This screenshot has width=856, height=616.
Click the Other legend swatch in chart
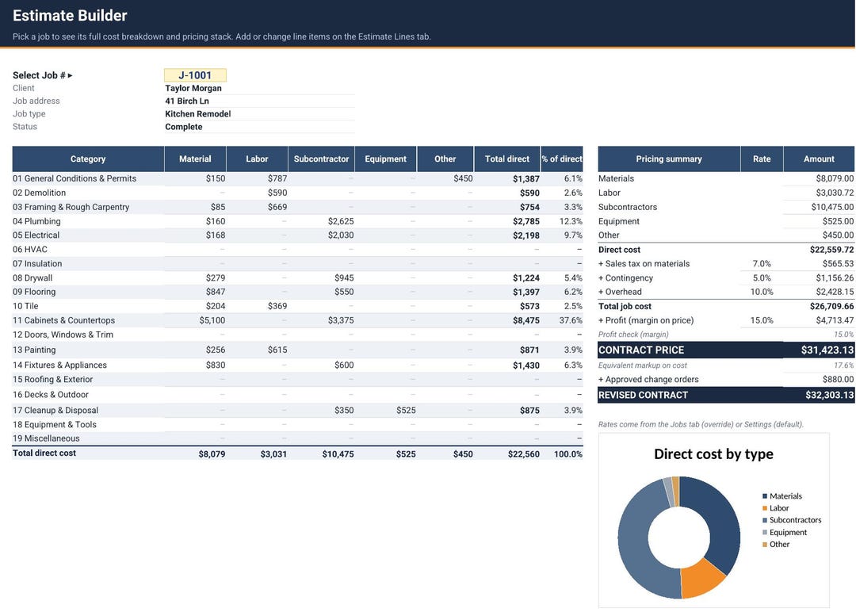pyautogui.click(x=765, y=544)
